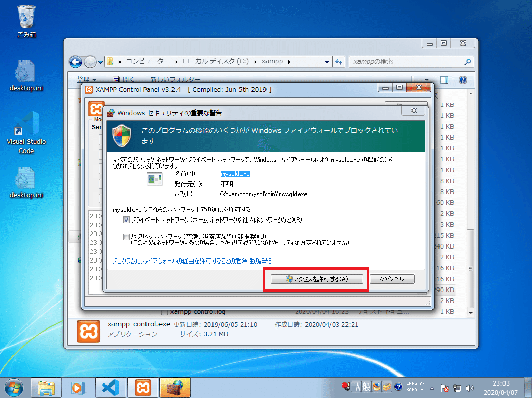This screenshot has height=398, width=532.
Task: Click 開く in the Explorer toolbar
Action: click(x=124, y=79)
